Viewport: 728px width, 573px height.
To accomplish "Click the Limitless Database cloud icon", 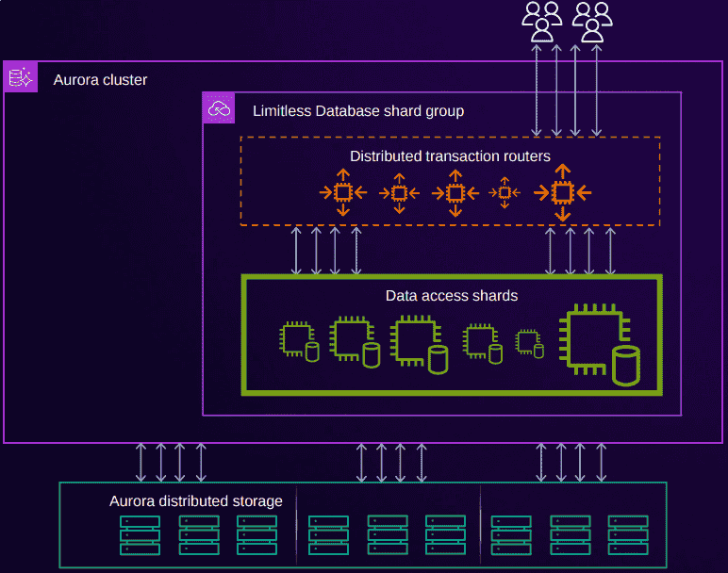I will pyautogui.click(x=219, y=109).
